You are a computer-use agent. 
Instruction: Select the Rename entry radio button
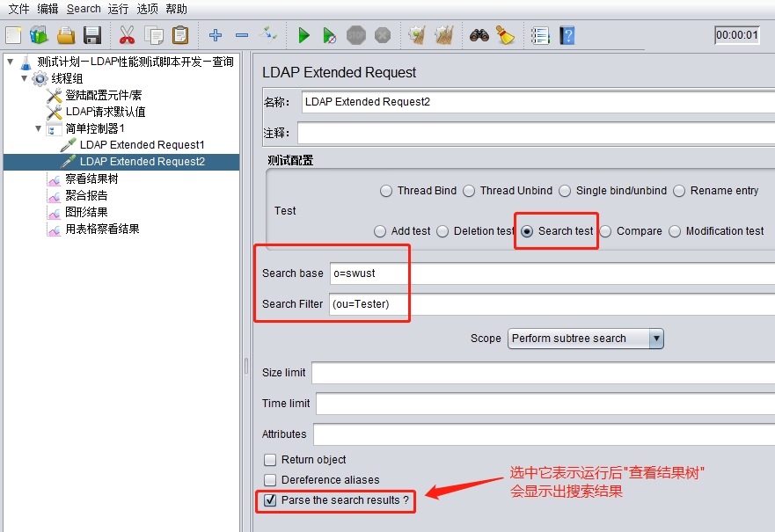679,191
